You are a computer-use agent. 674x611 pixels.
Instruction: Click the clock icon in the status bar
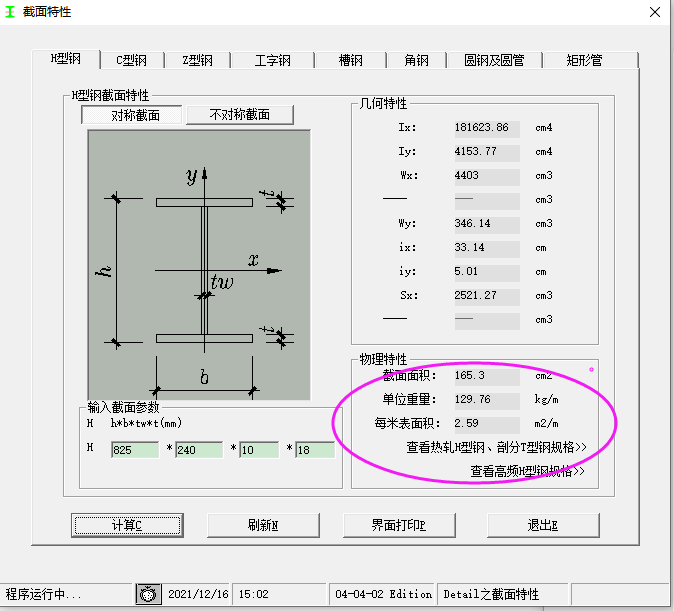(x=148, y=594)
